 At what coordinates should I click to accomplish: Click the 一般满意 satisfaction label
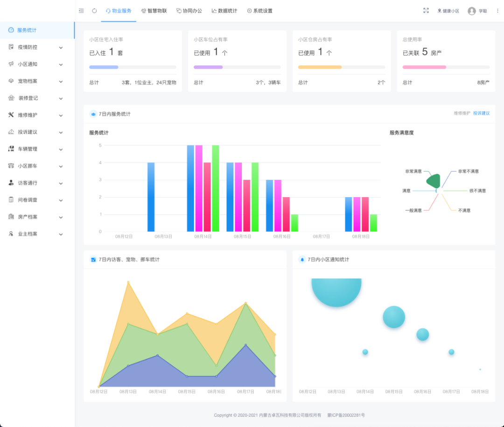click(413, 210)
